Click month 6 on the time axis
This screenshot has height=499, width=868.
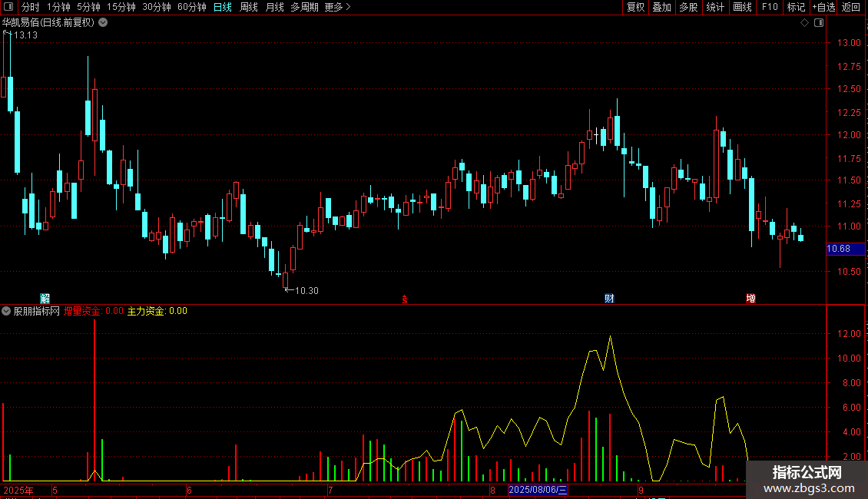click(x=189, y=490)
